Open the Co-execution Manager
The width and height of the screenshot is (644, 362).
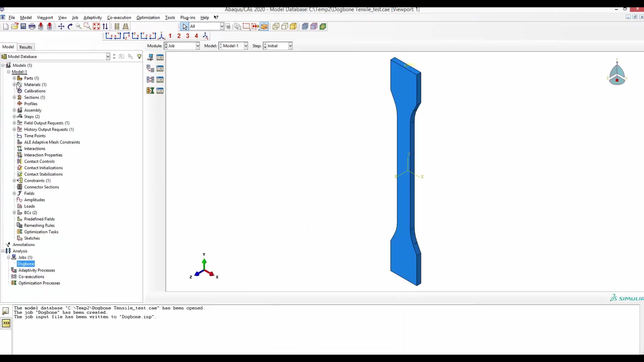click(160, 79)
